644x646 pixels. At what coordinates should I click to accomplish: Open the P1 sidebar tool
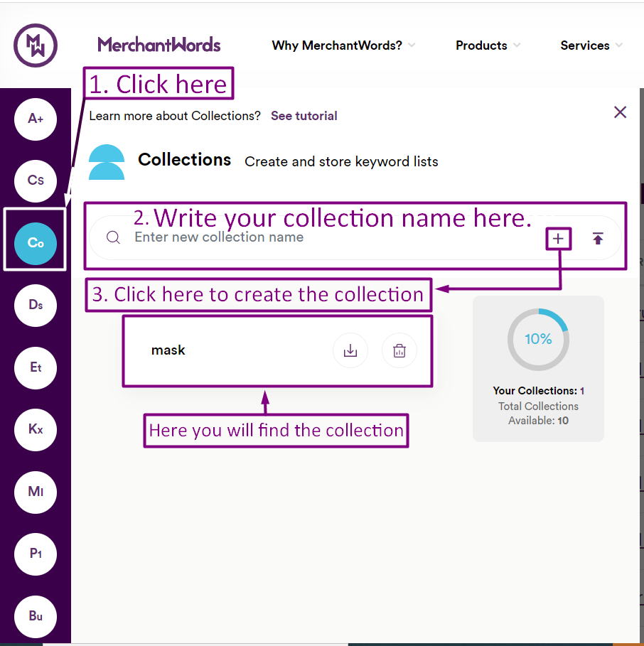point(36,554)
